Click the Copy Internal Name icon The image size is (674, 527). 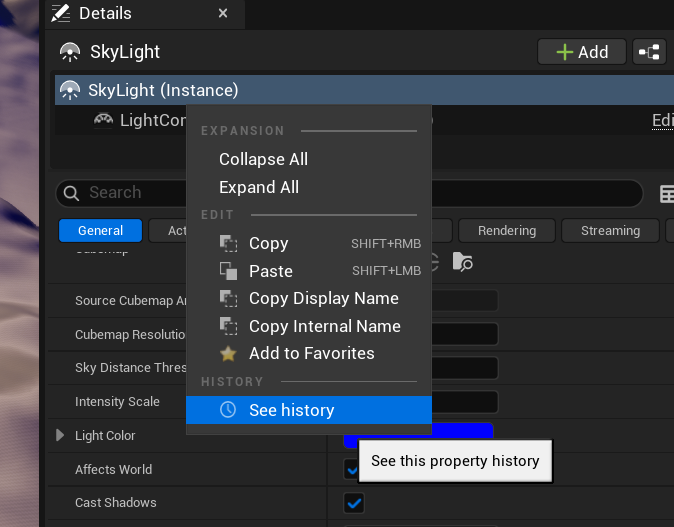(x=229, y=327)
